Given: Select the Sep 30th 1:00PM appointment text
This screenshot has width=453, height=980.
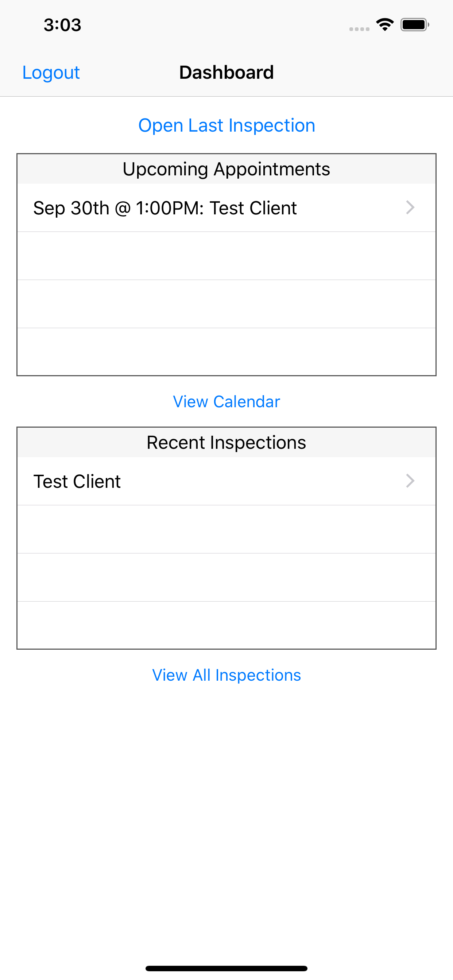Looking at the screenshot, I should coord(165,208).
